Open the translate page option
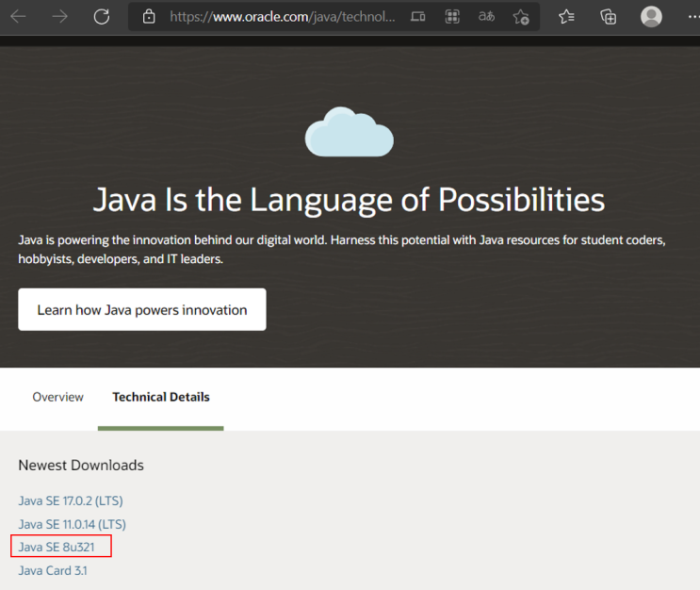Viewport: 700px width, 590px height. point(486,17)
